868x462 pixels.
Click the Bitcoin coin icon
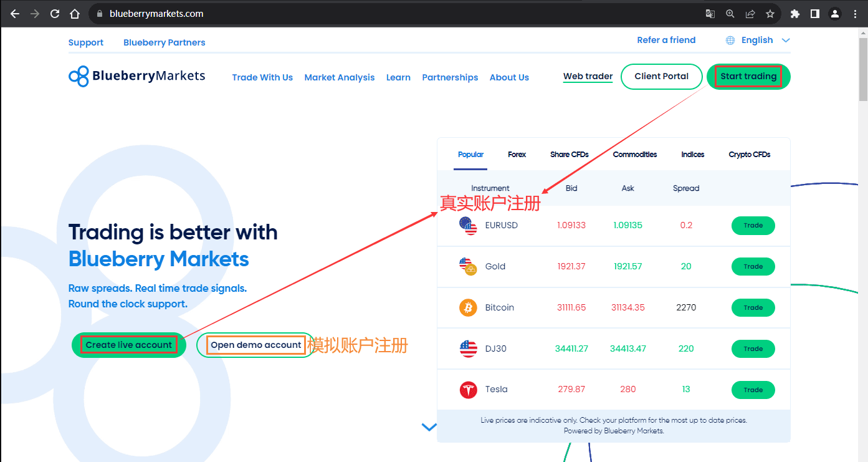468,307
